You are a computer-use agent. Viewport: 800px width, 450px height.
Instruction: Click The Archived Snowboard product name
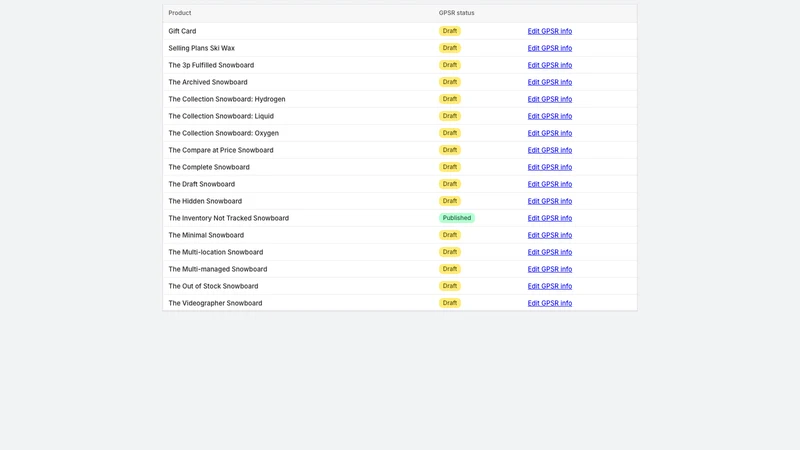click(208, 82)
